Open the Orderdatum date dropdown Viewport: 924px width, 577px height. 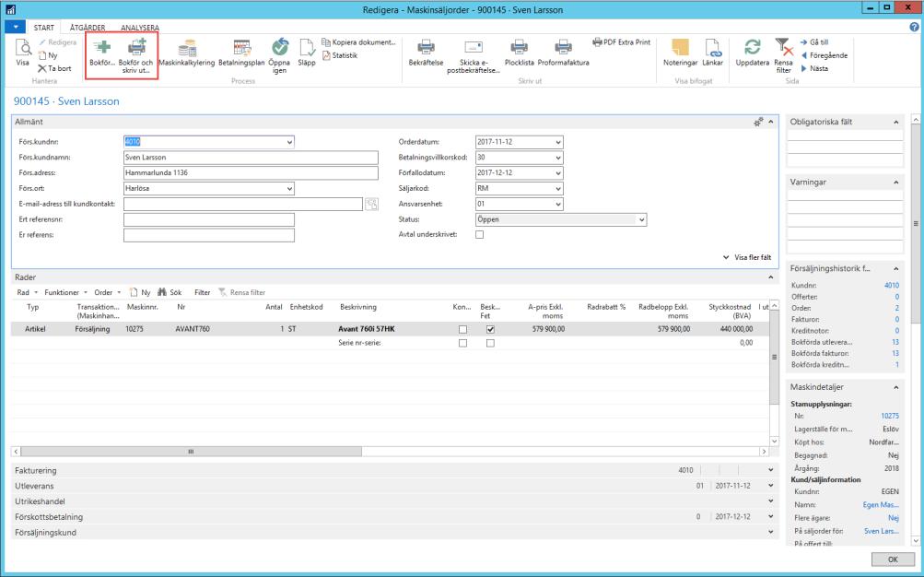558,142
